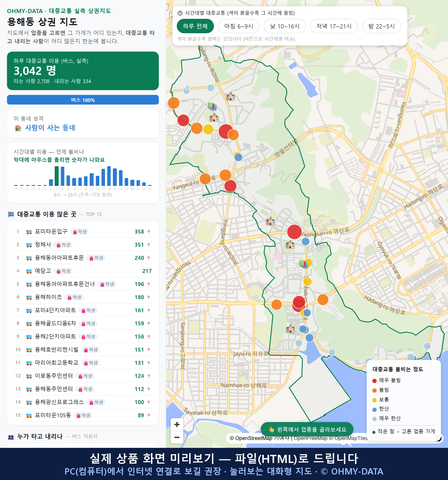Locate 청해사 using its pin icon
Screen dimensions: 448x480
(x=149, y=245)
